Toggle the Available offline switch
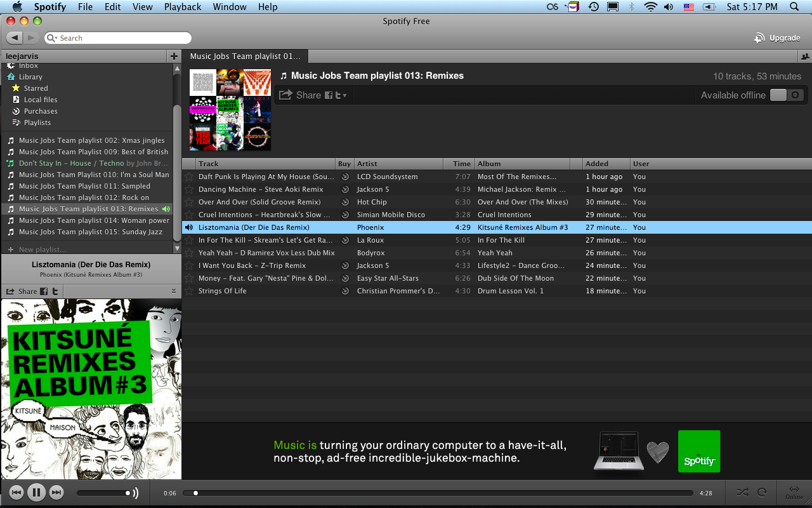Viewport: 812px width, 508px height. [x=787, y=95]
